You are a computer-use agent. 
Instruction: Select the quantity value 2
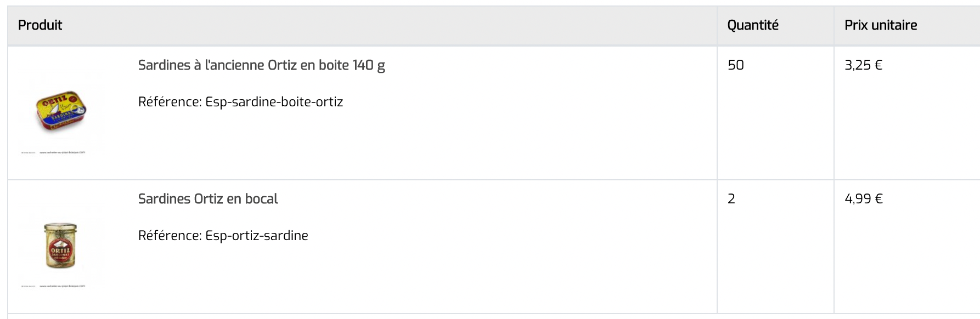point(731,199)
